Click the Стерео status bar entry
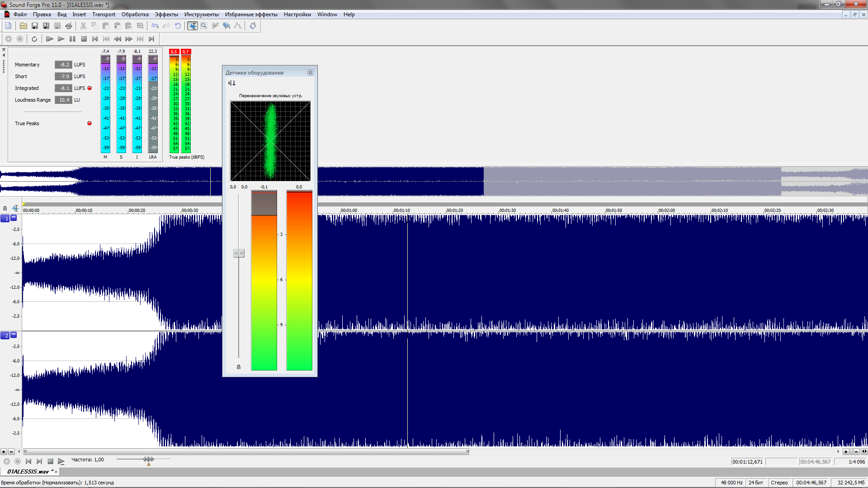Viewport: 868px width, 488px height. (x=779, y=483)
